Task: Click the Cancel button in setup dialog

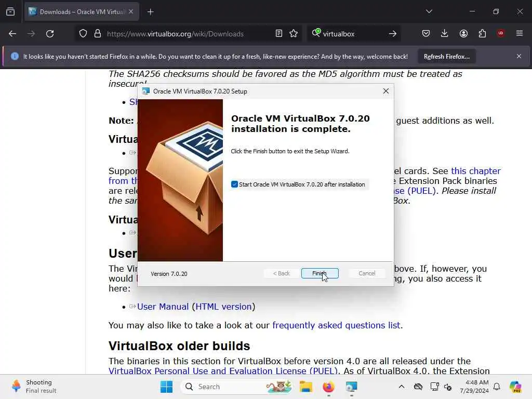Action: click(x=367, y=273)
